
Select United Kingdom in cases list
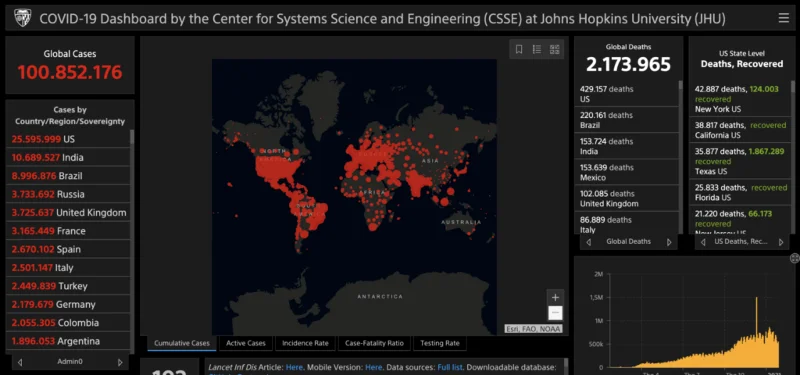point(68,212)
